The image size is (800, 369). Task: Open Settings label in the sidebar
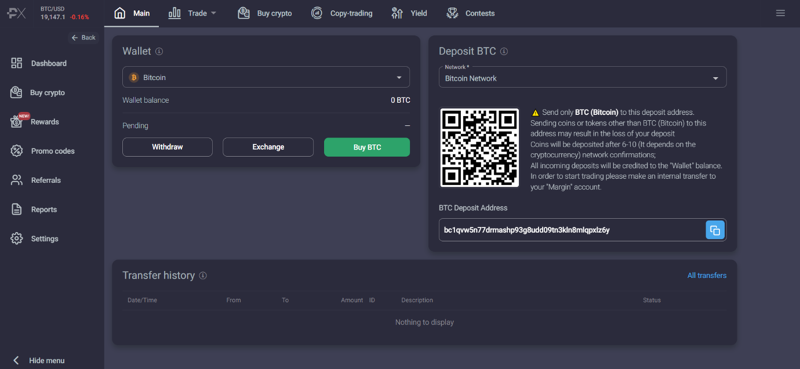[x=45, y=238]
